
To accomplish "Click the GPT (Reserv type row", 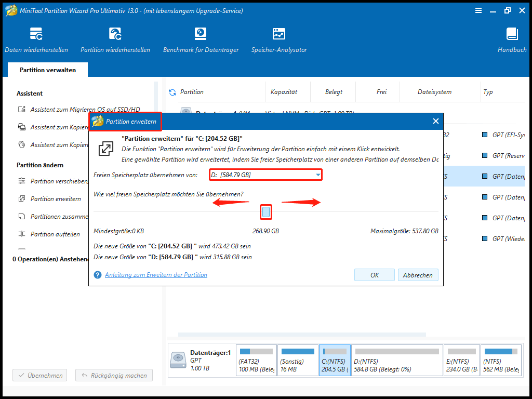I will click(503, 156).
